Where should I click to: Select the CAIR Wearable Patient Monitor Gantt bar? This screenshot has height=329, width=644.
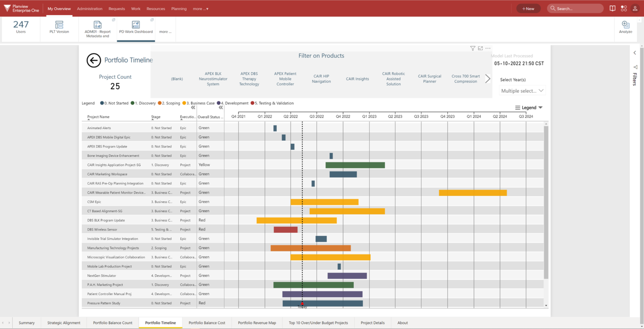473,192
